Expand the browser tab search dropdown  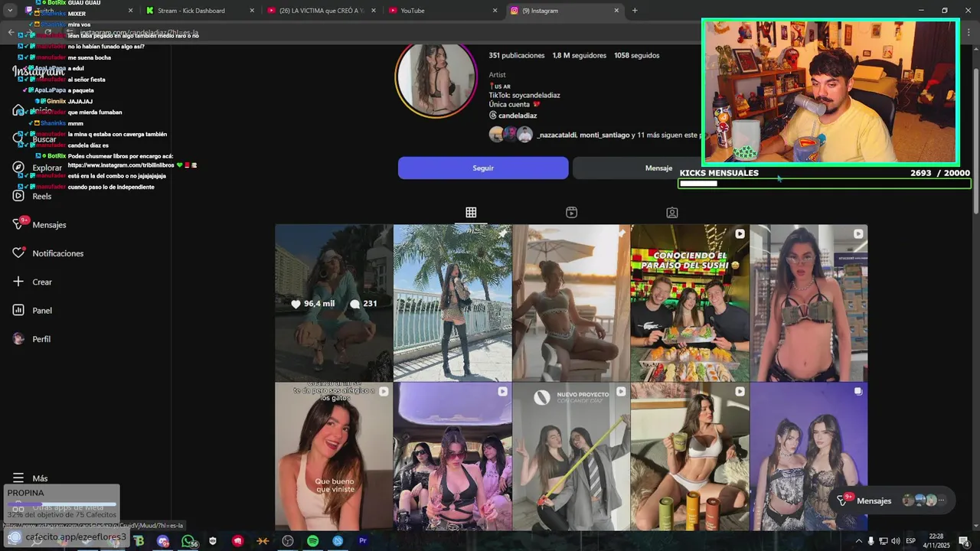point(9,11)
